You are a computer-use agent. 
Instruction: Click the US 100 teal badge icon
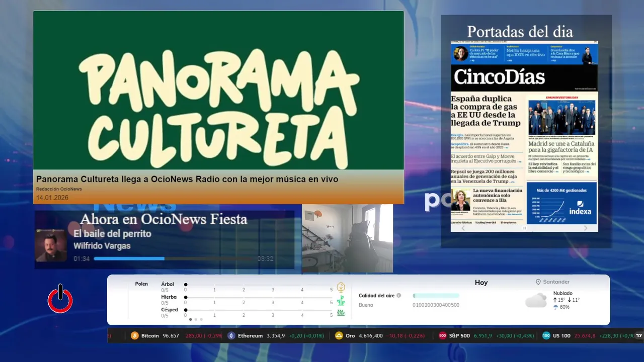click(546, 336)
